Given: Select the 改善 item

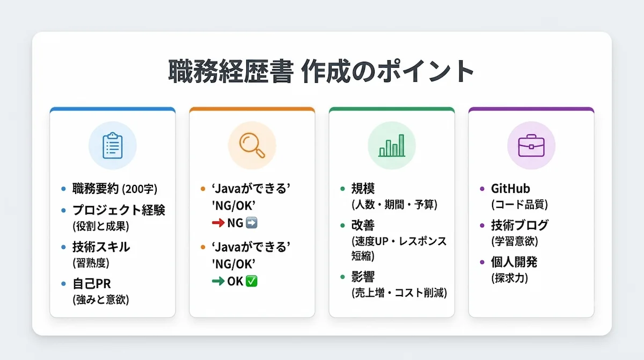Looking at the screenshot, I should [x=363, y=225].
